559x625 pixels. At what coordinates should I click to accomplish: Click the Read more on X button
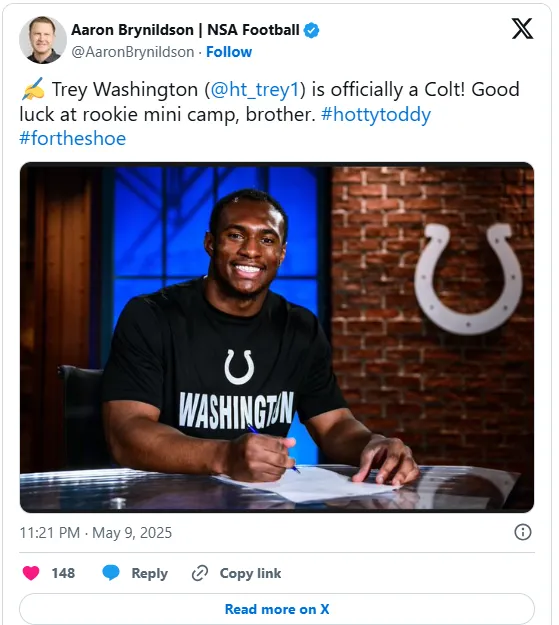[277, 609]
